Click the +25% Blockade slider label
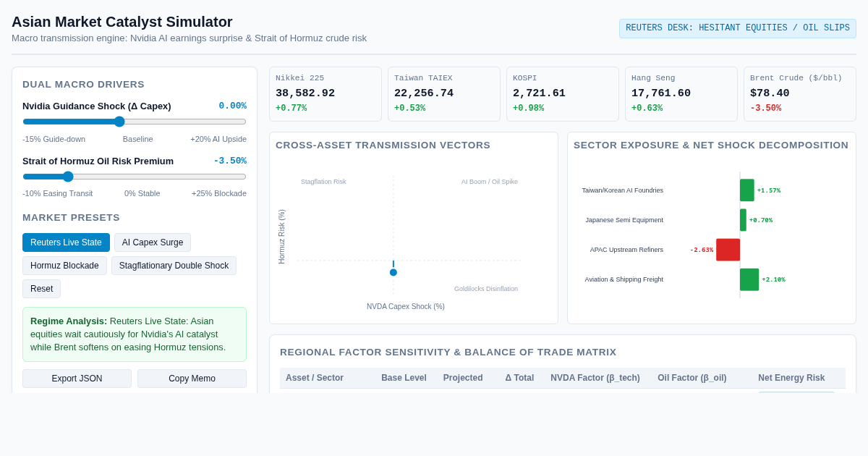The height and width of the screenshot is (456, 868). point(219,193)
